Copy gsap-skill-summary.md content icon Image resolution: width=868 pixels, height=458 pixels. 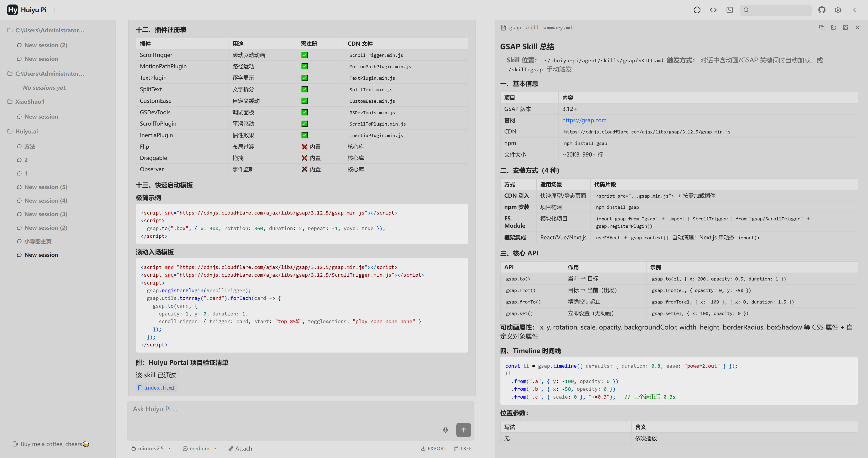822,28
